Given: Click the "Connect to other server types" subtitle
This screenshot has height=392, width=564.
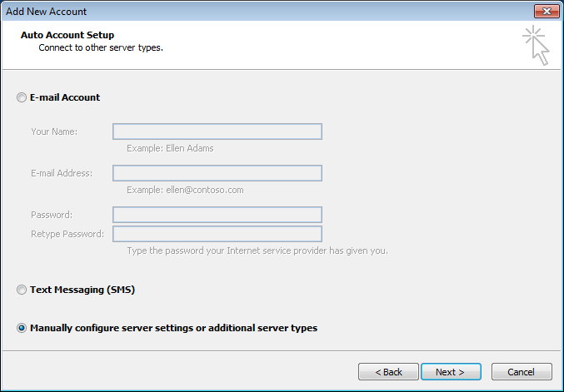Looking at the screenshot, I should pyautogui.click(x=101, y=47).
